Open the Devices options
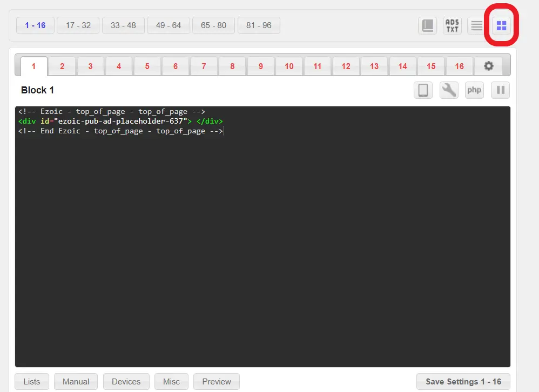 click(x=126, y=382)
